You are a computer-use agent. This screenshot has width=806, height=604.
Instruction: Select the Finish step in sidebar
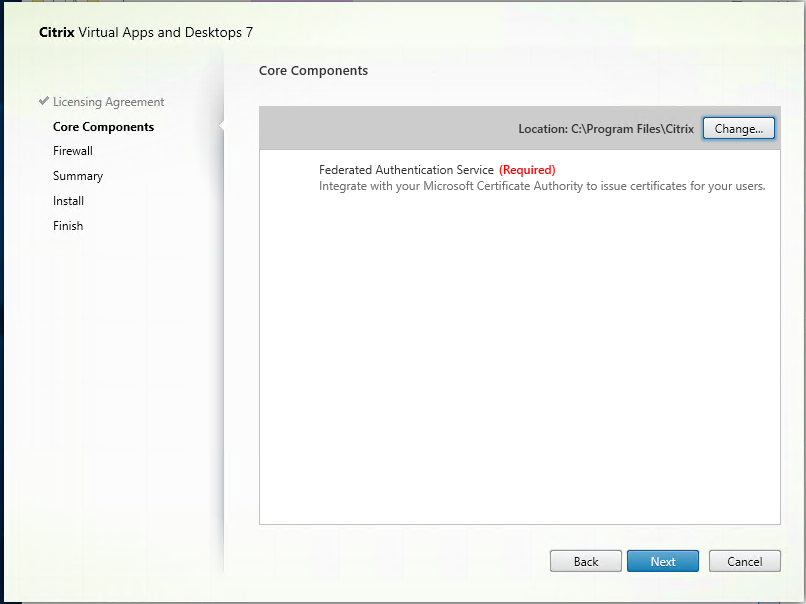(x=68, y=226)
